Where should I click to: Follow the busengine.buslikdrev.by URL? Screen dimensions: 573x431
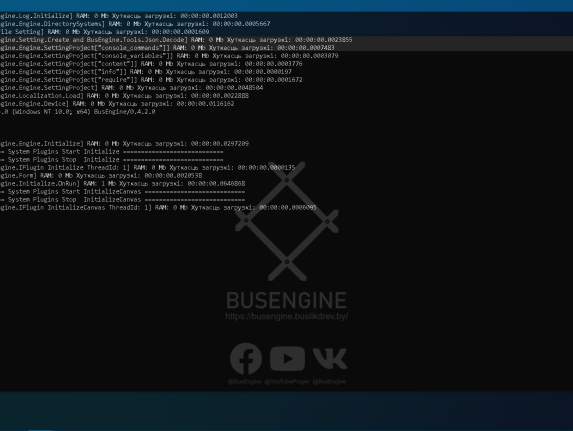[286, 316]
